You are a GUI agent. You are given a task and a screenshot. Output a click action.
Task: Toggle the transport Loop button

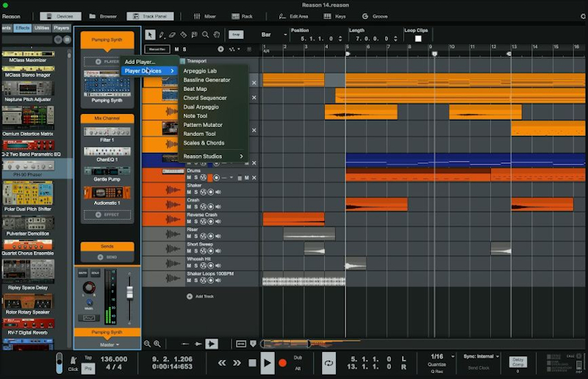[x=328, y=362]
